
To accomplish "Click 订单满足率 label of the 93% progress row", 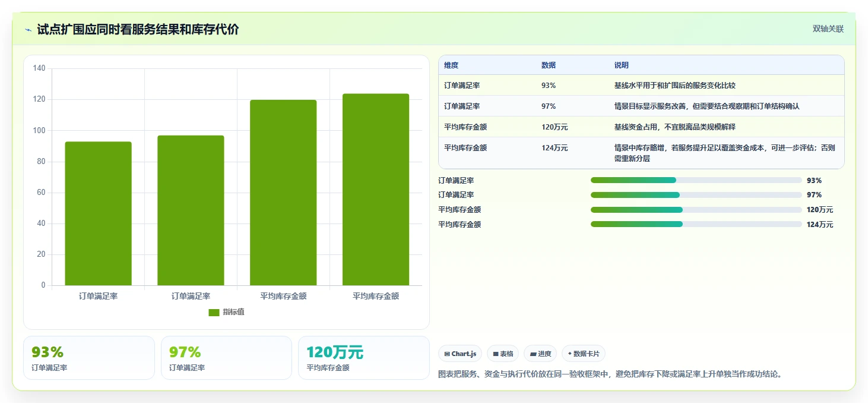I will click(456, 180).
